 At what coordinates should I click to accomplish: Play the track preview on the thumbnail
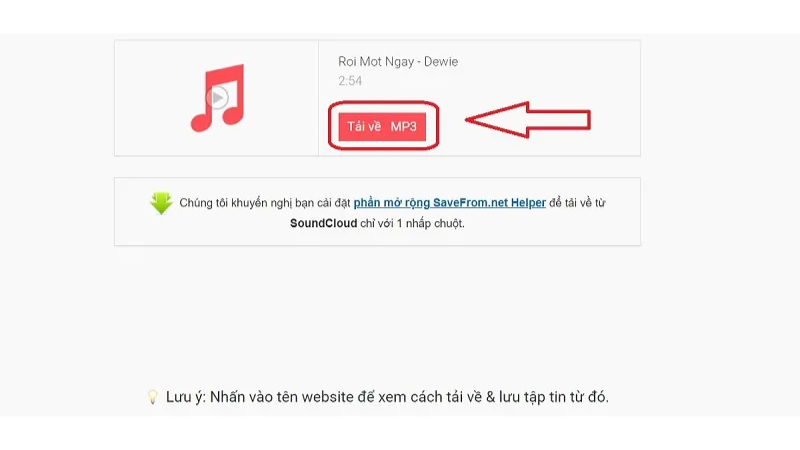(217, 97)
